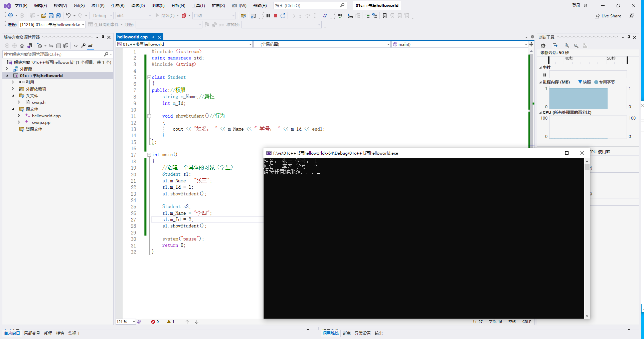Pause debugging with the Break All button

(268, 16)
